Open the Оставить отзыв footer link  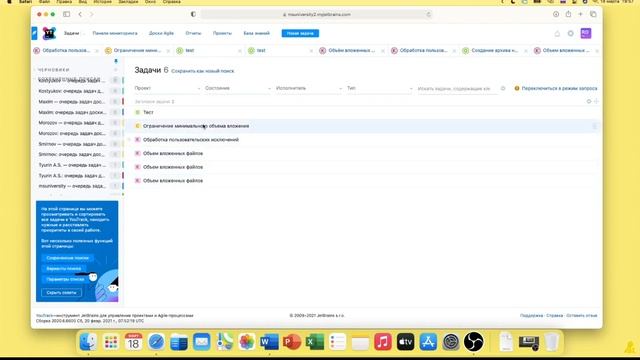tap(582, 316)
